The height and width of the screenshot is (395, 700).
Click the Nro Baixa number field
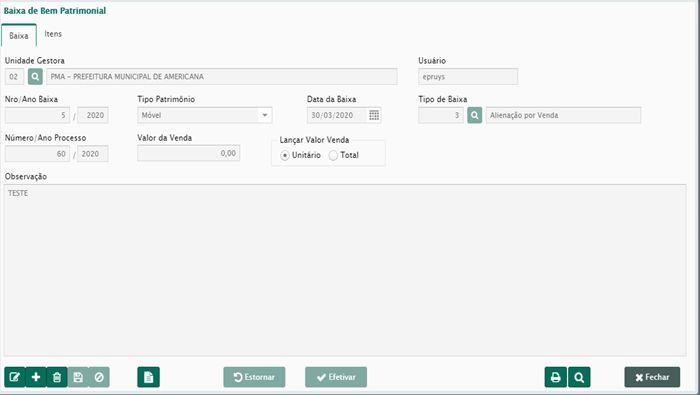point(38,115)
